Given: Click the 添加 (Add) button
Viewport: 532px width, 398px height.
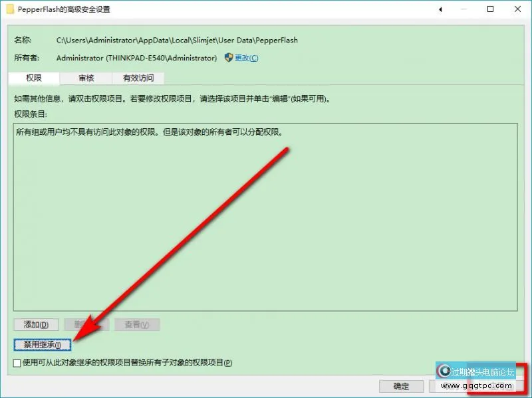Looking at the screenshot, I should point(36,325).
